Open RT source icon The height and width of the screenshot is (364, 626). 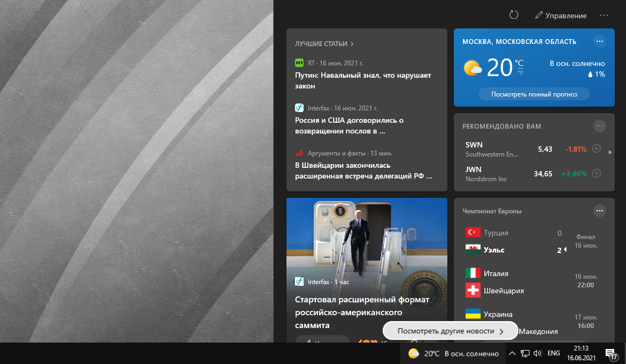coord(299,63)
